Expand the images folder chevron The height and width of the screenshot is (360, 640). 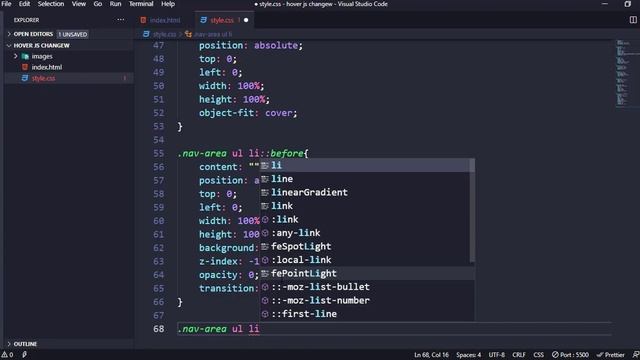pos(16,56)
